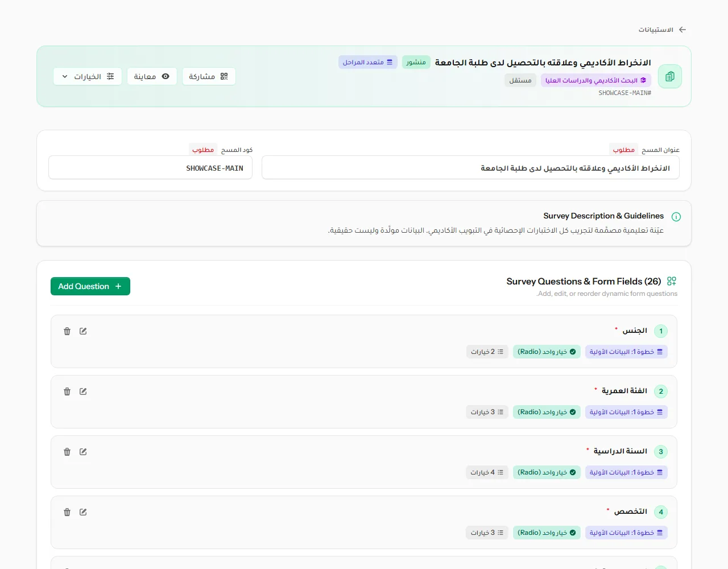This screenshot has height=569, width=728.
Task: Click the 3 خيارات tag on التخصص
Action: click(x=487, y=533)
